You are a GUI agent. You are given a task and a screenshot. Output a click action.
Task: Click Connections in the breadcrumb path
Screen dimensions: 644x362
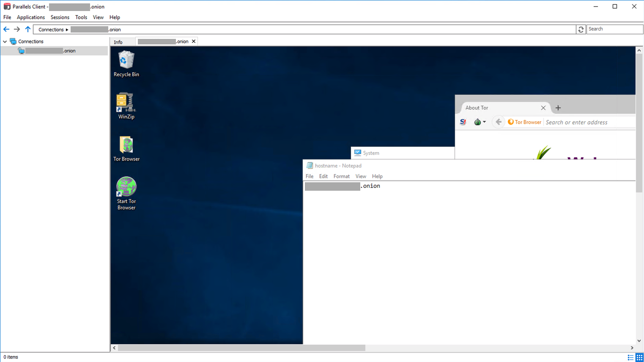coord(51,30)
